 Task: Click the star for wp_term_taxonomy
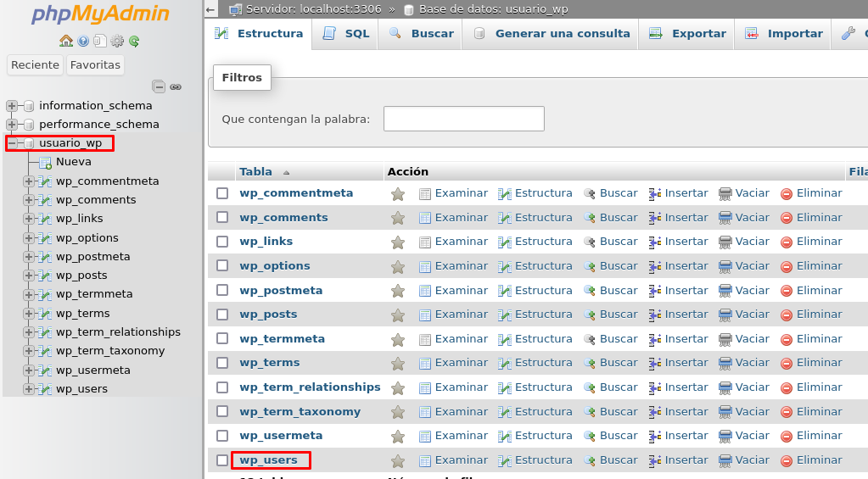pyautogui.click(x=397, y=412)
